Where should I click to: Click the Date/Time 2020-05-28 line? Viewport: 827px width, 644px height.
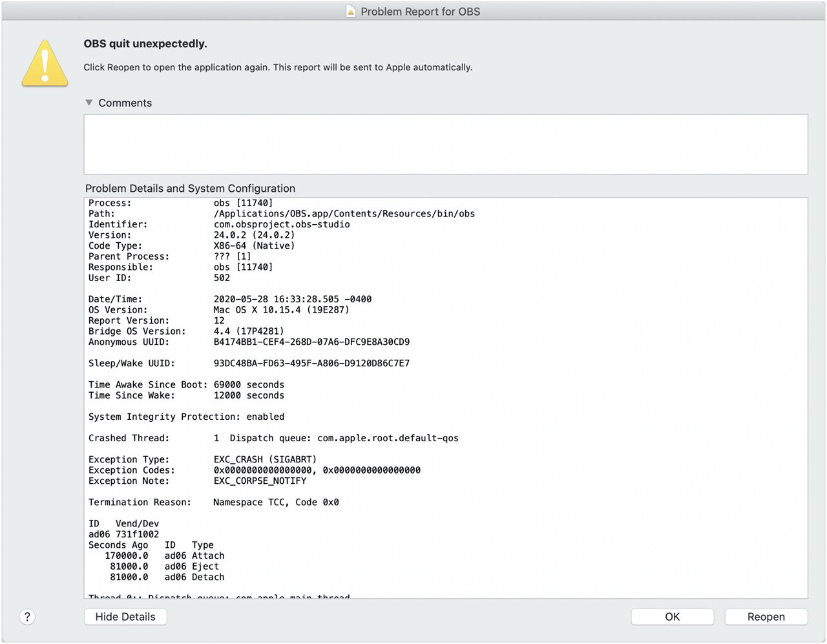tap(230, 299)
